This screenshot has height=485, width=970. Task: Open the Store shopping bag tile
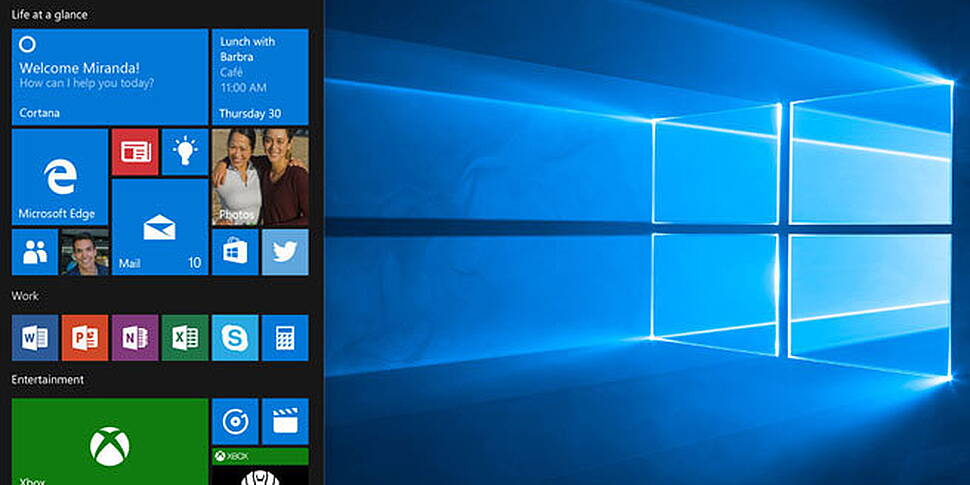coord(235,252)
